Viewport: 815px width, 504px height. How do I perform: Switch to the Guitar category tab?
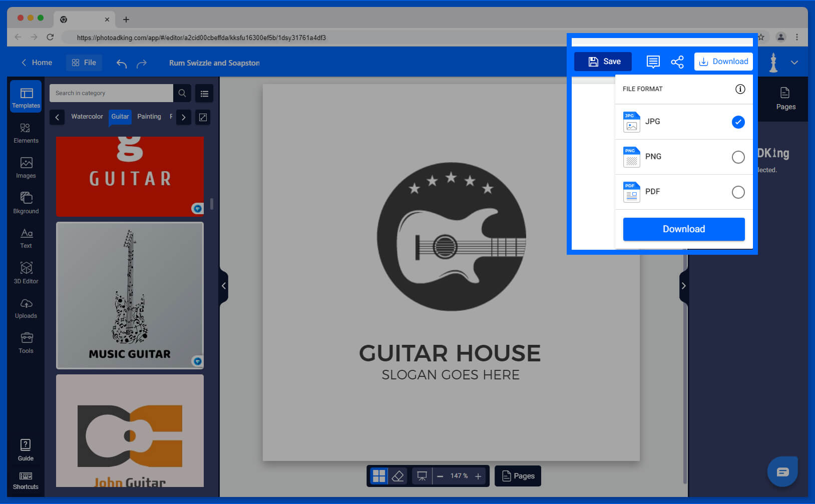[120, 117]
